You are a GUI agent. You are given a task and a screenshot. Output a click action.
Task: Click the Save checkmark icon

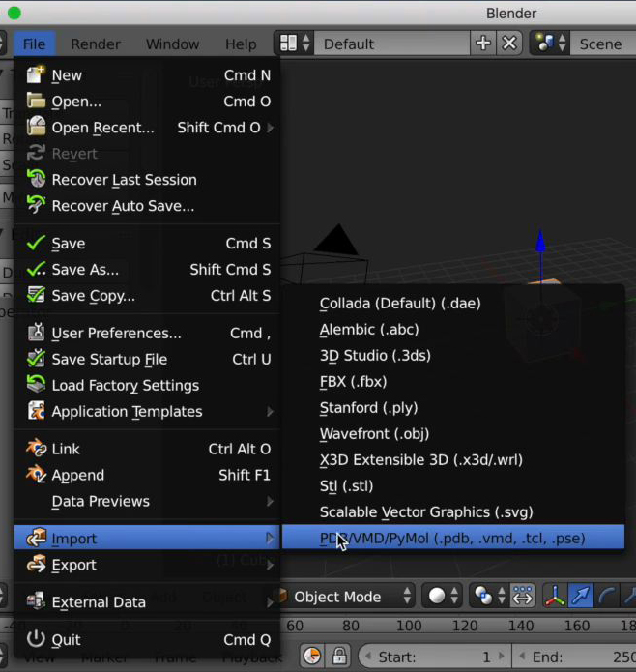[x=36, y=243]
